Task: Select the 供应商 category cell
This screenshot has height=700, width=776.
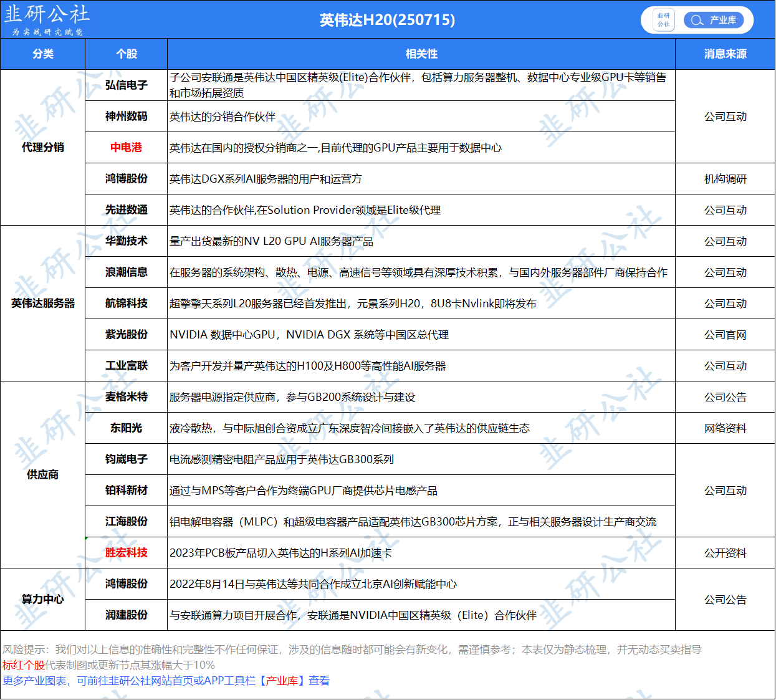Action: point(42,475)
